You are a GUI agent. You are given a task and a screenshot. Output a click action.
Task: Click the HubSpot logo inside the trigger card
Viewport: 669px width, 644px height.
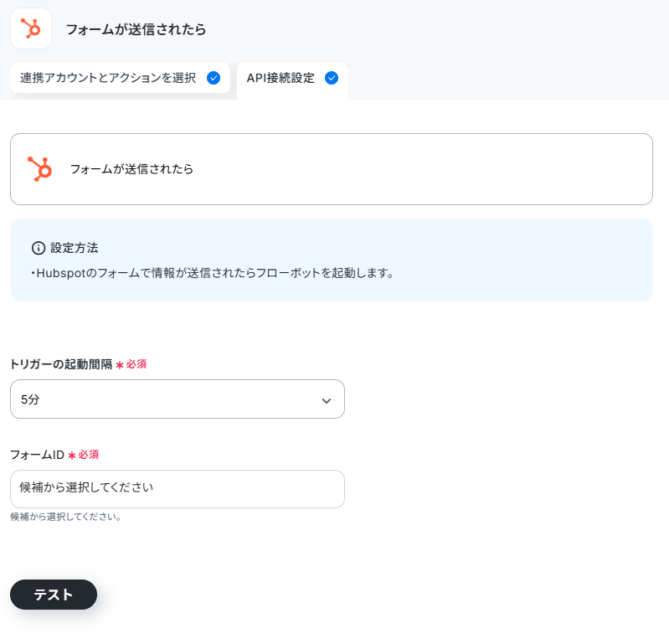(x=39, y=168)
